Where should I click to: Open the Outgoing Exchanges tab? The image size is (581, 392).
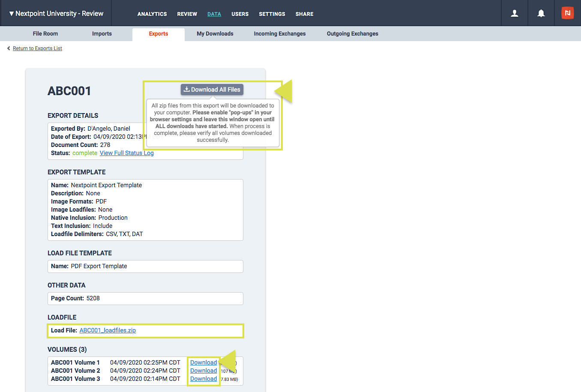pos(353,34)
